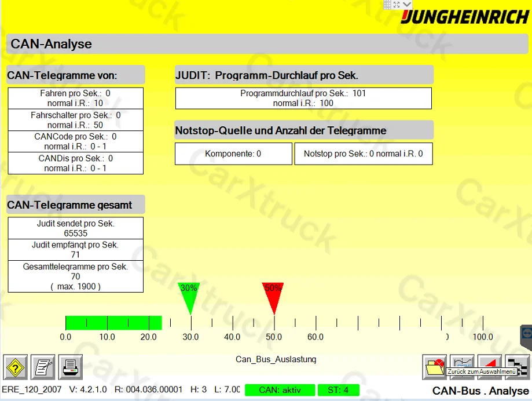Click 'CANDis pro Sek.: 0' cell

(x=76, y=163)
